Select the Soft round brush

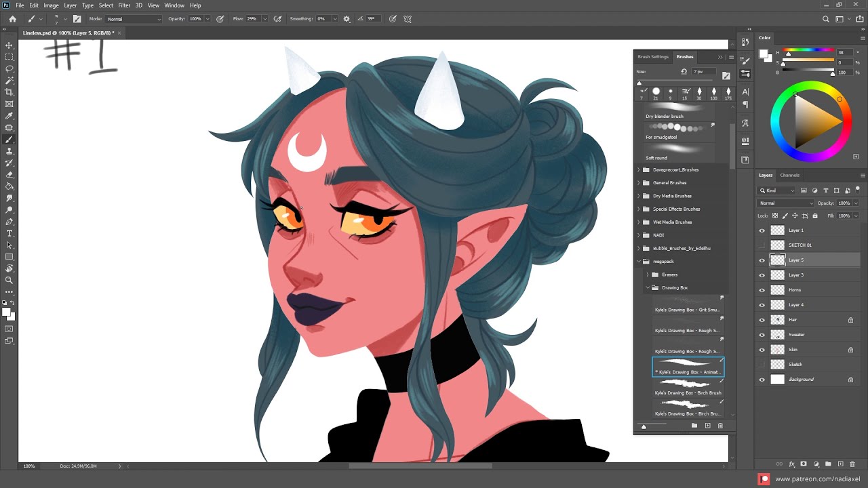pos(680,152)
